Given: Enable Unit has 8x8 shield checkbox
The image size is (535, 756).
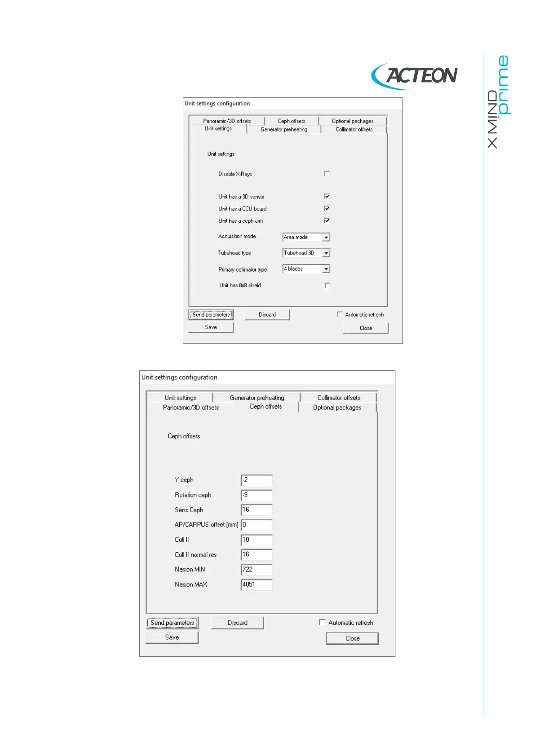Looking at the screenshot, I should click(x=327, y=286).
